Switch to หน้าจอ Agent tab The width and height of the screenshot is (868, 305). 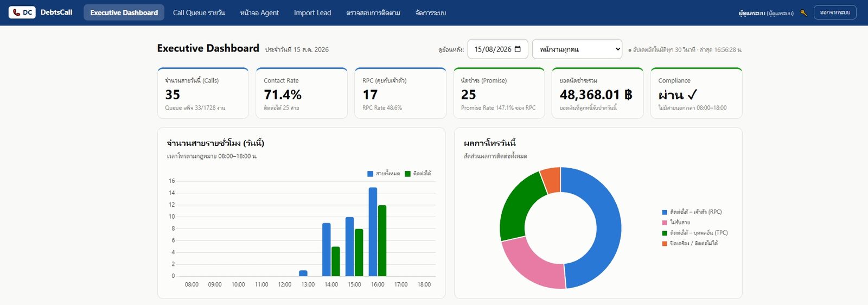tap(259, 12)
